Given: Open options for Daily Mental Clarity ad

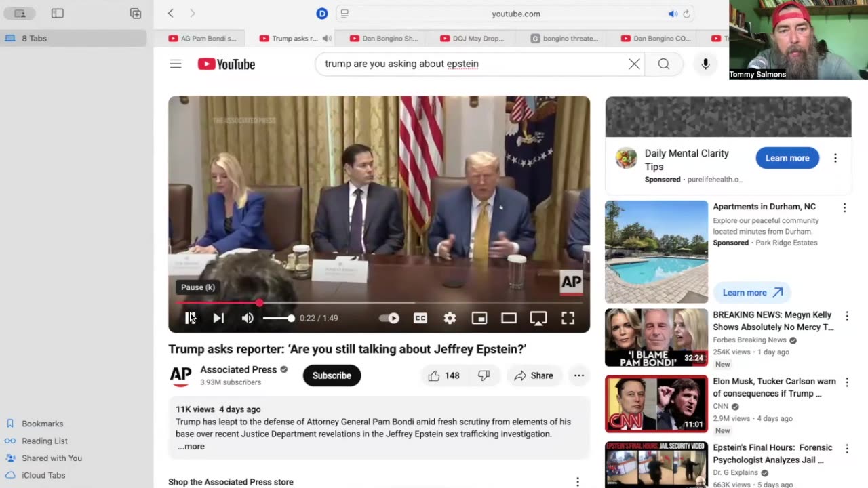Looking at the screenshot, I should [835, 158].
